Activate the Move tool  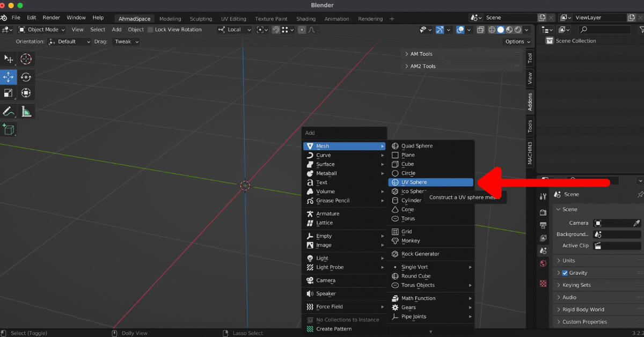[9, 77]
